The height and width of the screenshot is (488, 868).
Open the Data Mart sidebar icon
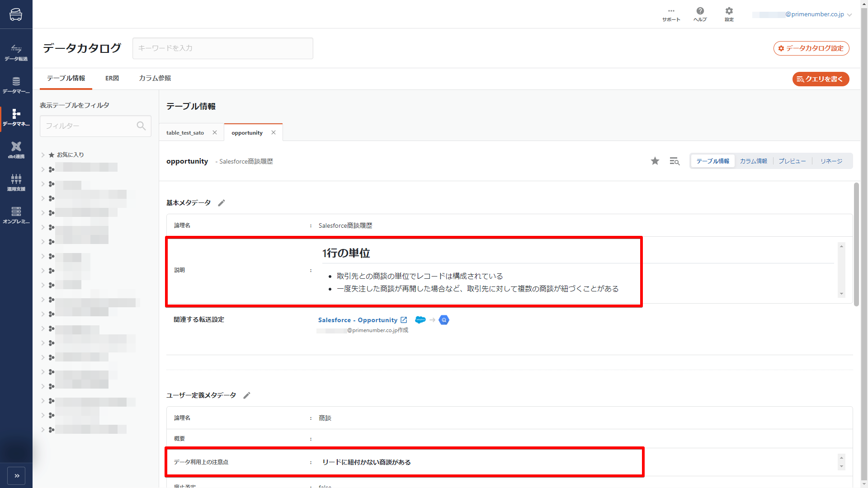16,85
